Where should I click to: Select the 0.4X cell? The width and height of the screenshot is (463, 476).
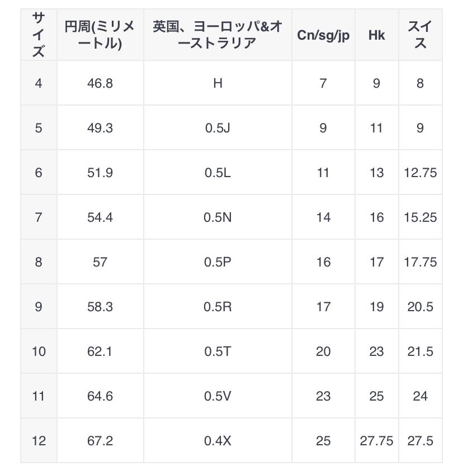(x=218, y=441)
